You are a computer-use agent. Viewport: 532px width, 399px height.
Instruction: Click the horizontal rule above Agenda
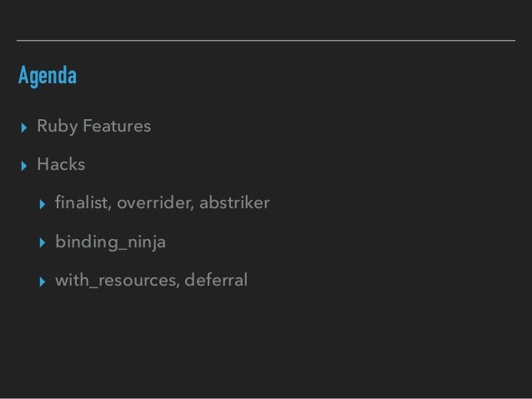[x=266, y=40]
